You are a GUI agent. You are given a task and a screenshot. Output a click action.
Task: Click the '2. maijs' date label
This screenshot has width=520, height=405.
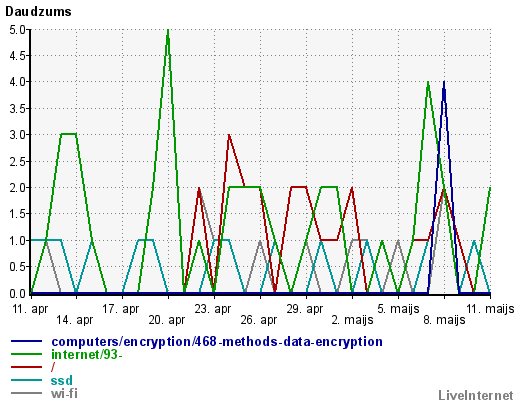coord(352,320)
